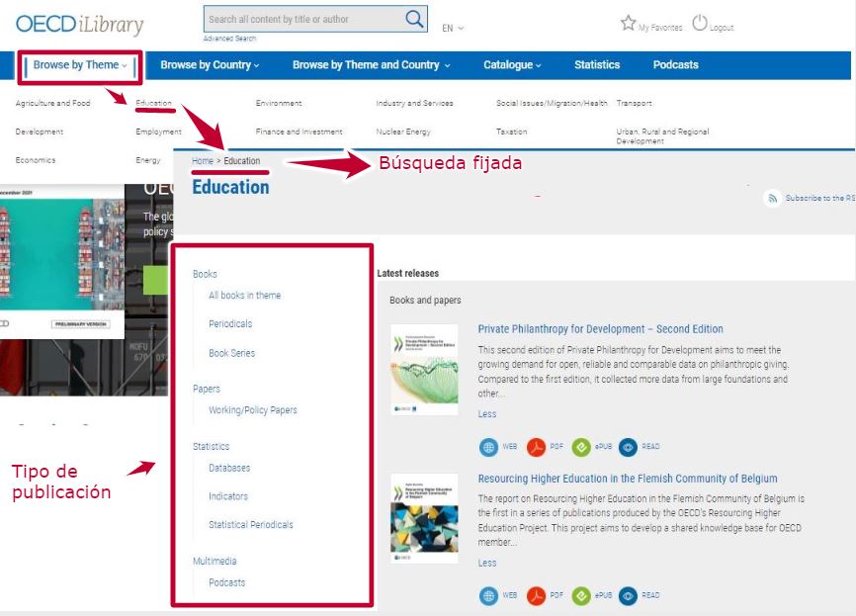Click Subscribe to the RSS link

(820, 198)
